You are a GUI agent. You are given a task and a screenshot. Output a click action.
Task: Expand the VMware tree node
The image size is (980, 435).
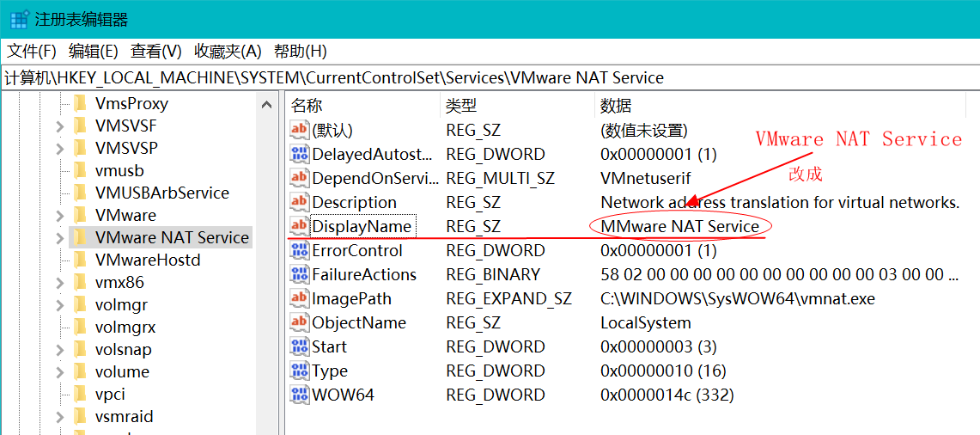59,216
